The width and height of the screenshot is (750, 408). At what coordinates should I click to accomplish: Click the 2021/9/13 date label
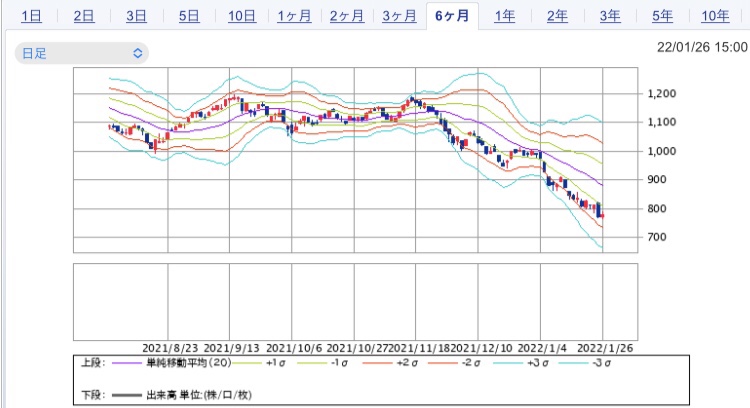232,348
